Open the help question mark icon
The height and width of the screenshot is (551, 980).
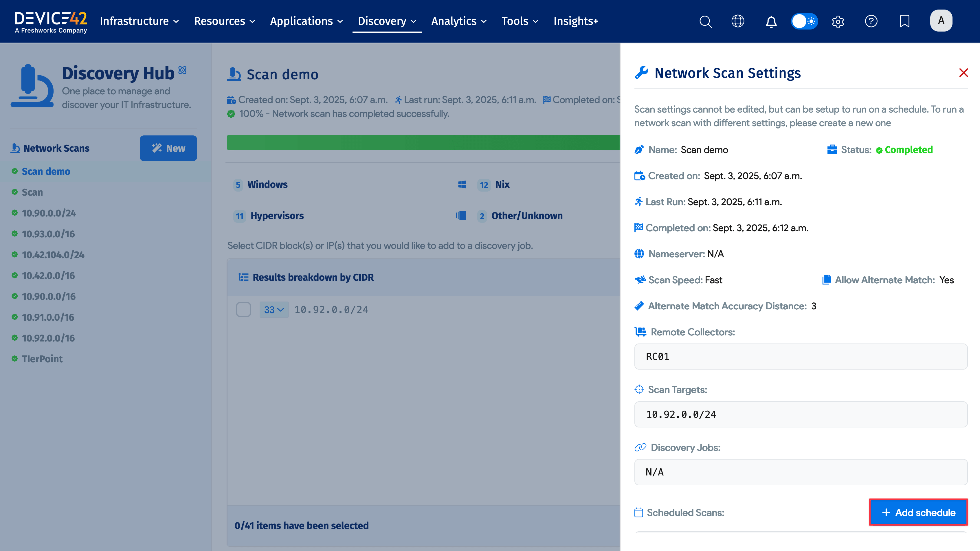(x=871, y=21)
